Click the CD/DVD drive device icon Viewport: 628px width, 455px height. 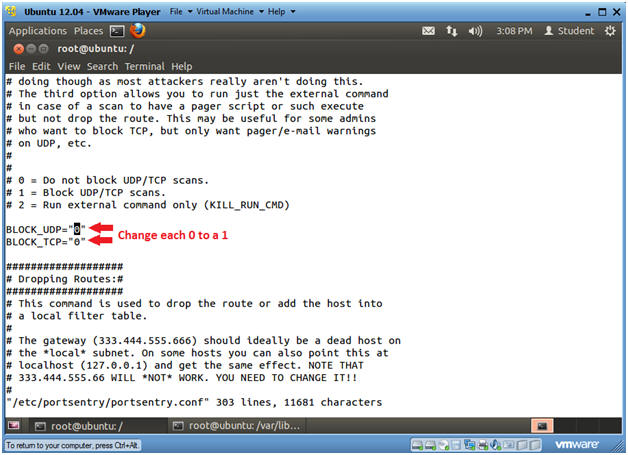pos(444,445)
